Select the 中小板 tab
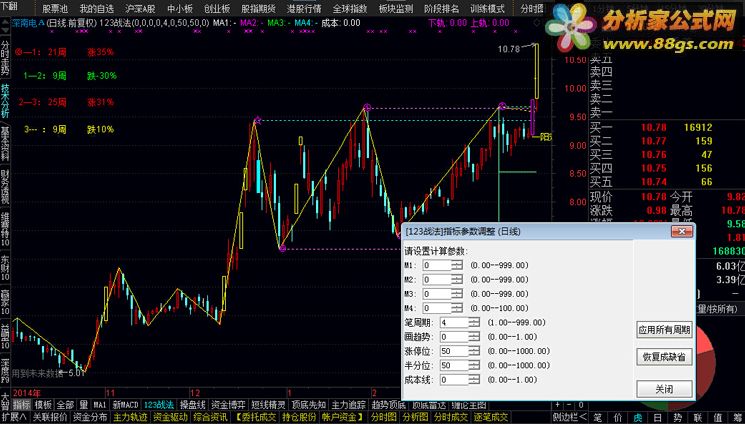 180,9
